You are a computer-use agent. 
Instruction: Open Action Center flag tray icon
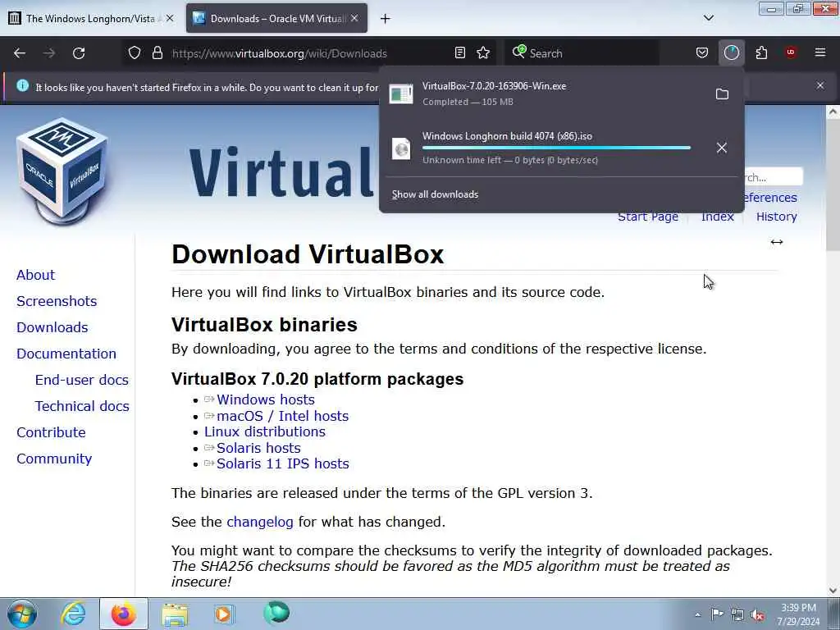(717, 614)
